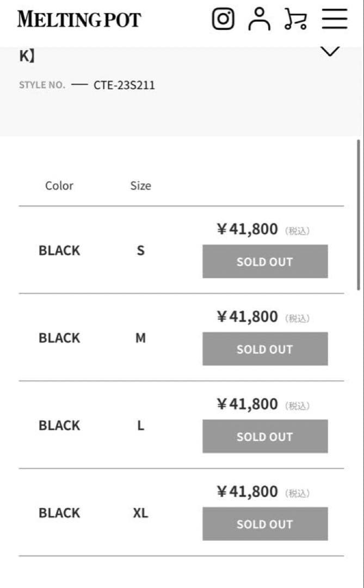This screenshot has width=364, height=588.
Task: Open the hamburger navigation menu
Action: coord(334,19)
